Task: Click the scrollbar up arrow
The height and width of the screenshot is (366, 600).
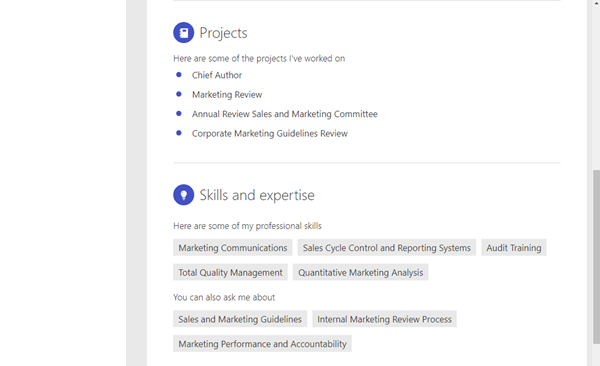Action: [x=596, y=2]
